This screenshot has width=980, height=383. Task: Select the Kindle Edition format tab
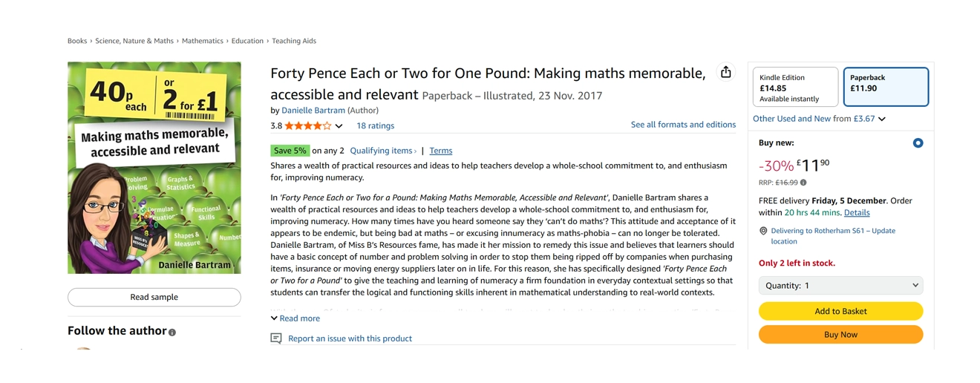(x=795, y=87)
